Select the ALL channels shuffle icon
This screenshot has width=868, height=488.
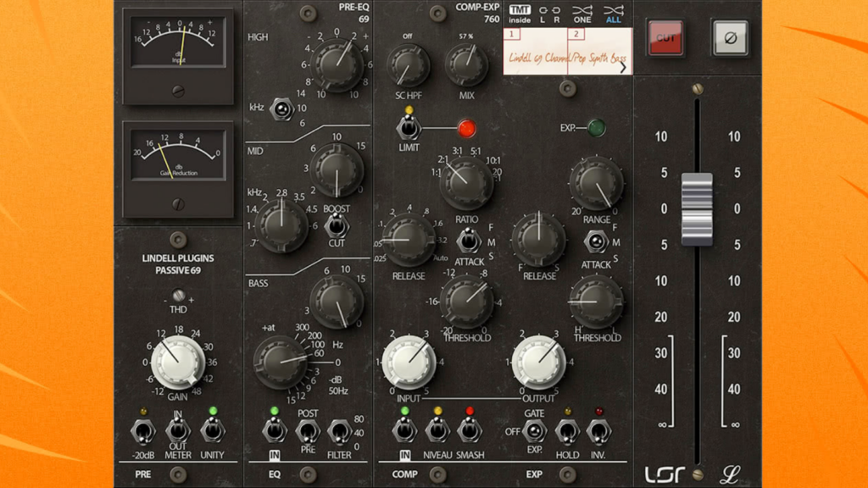point(614,14)
